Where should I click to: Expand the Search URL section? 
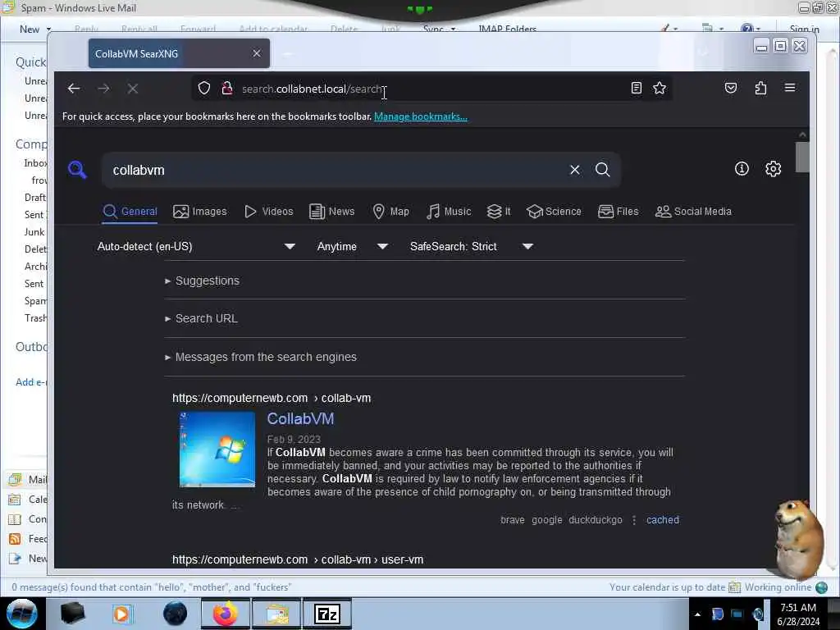(202, 318)
